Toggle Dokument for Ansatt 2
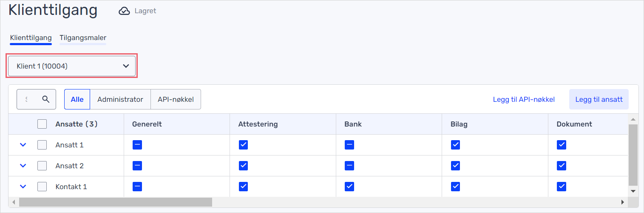Screen dimensions: 644x213 click(562, 166)
